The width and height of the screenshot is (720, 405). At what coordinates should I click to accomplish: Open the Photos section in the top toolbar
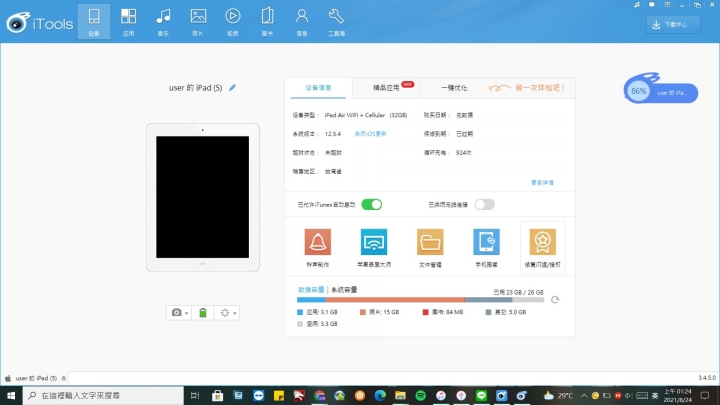[198, 19]
